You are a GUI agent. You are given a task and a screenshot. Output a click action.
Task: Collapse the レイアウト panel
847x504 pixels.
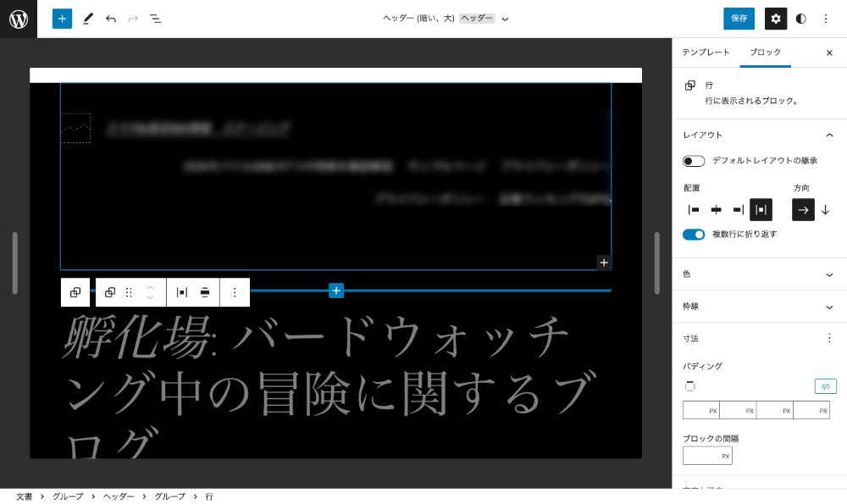click(759, 135)
